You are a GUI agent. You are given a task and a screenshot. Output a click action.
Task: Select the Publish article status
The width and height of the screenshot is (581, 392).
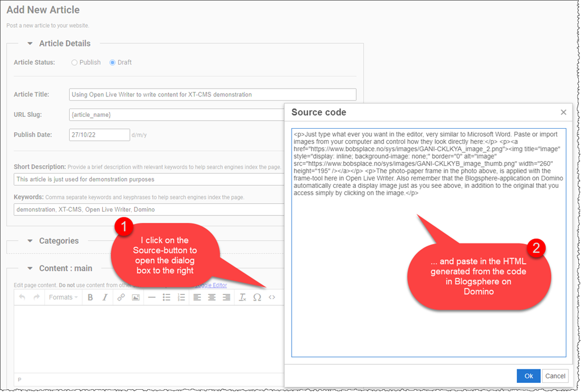point(74,62)
